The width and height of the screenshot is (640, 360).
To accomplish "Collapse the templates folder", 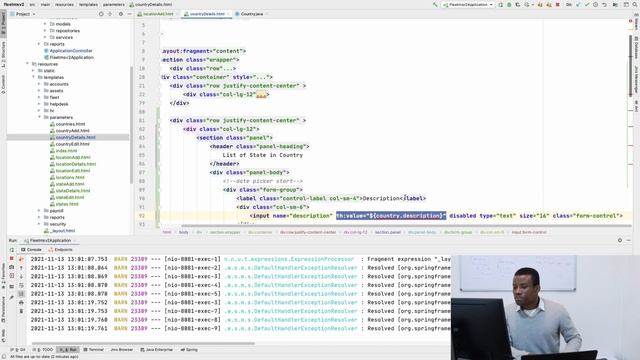I will [x=34, y=77].
